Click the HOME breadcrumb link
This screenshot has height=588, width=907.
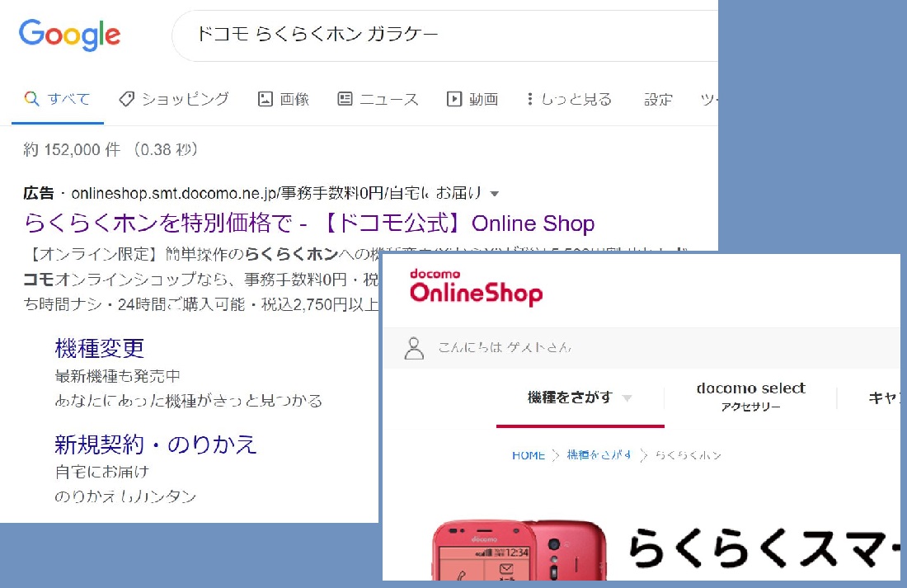528,455
